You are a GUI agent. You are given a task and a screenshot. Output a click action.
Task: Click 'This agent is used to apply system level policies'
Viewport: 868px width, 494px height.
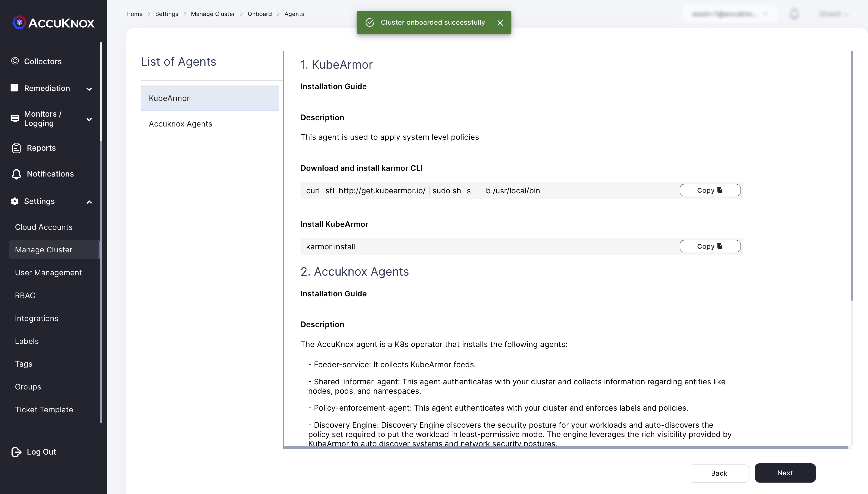click(389, 137)
